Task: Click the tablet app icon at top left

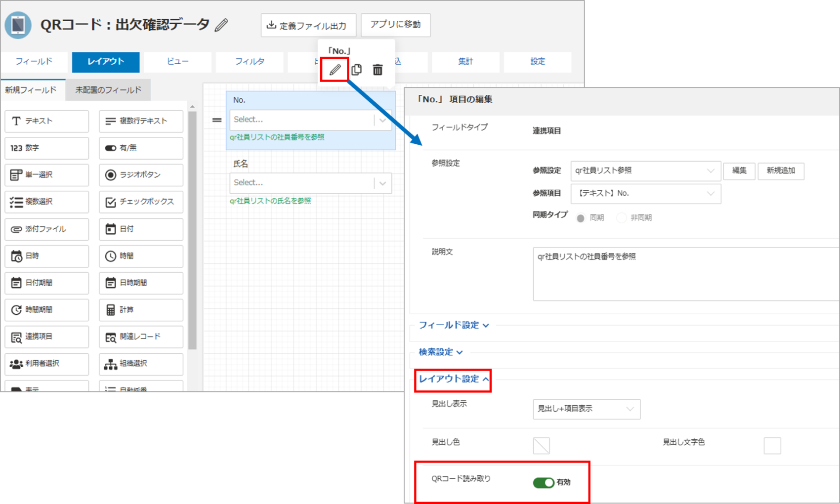Action: tap(18, 25)
